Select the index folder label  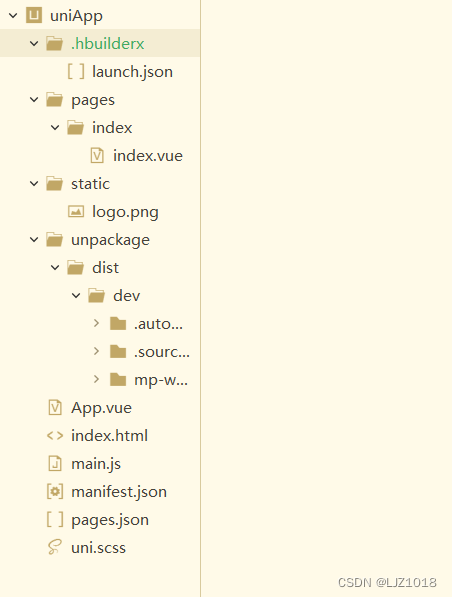pos(112,128)
